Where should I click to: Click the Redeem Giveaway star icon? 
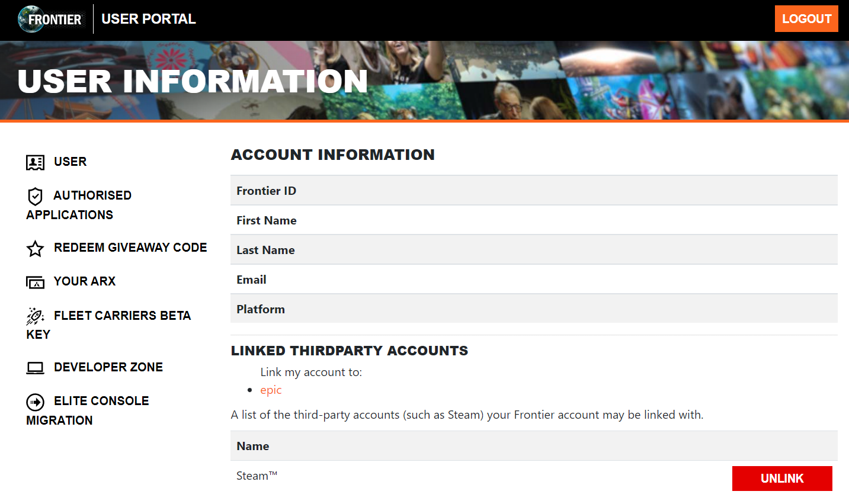coord(35,249)
